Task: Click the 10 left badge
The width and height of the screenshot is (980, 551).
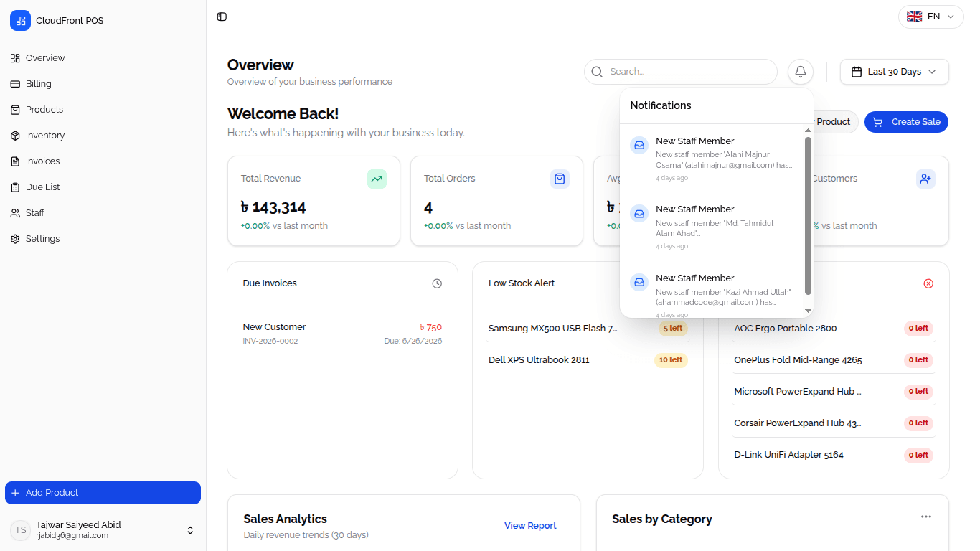Action: point(671,360)
